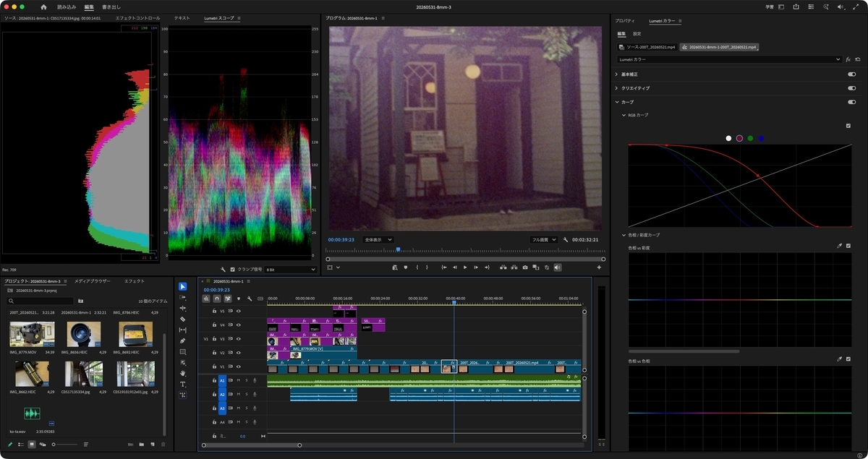Open 8 Bit scope depth dropdown

coord(291,269)
